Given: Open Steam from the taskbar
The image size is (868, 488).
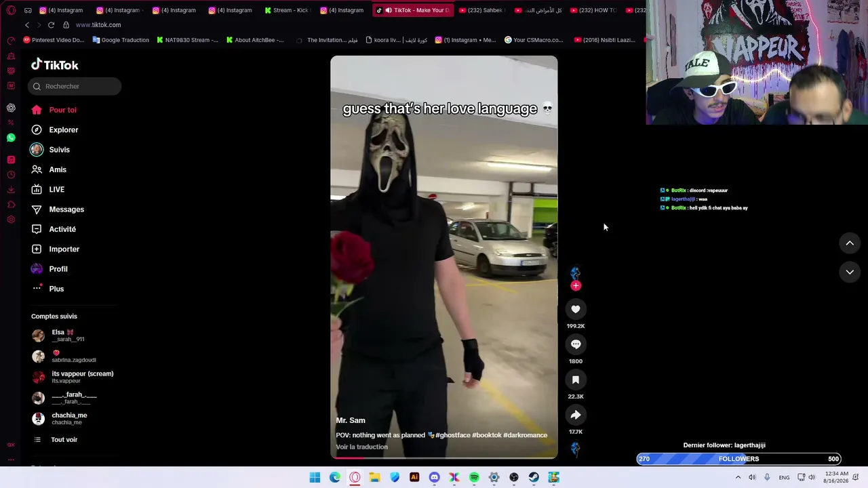Looking at the screenshot, I should pos(534,478).
